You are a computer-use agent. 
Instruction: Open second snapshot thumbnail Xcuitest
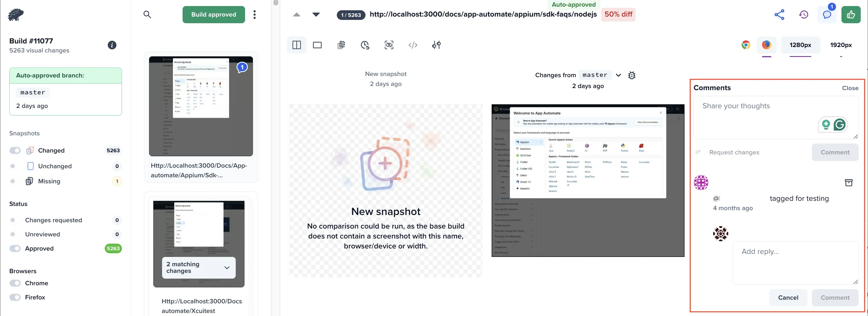(x=199, y=244)
